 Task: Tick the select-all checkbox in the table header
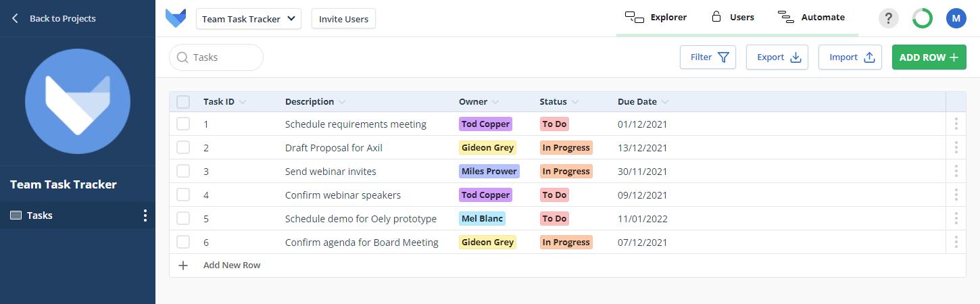point(183,102)
